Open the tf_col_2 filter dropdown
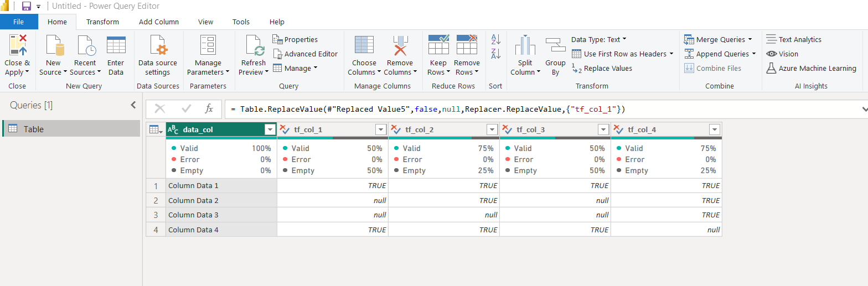Screen dimensions: 868x286 [x=492, y=129]
